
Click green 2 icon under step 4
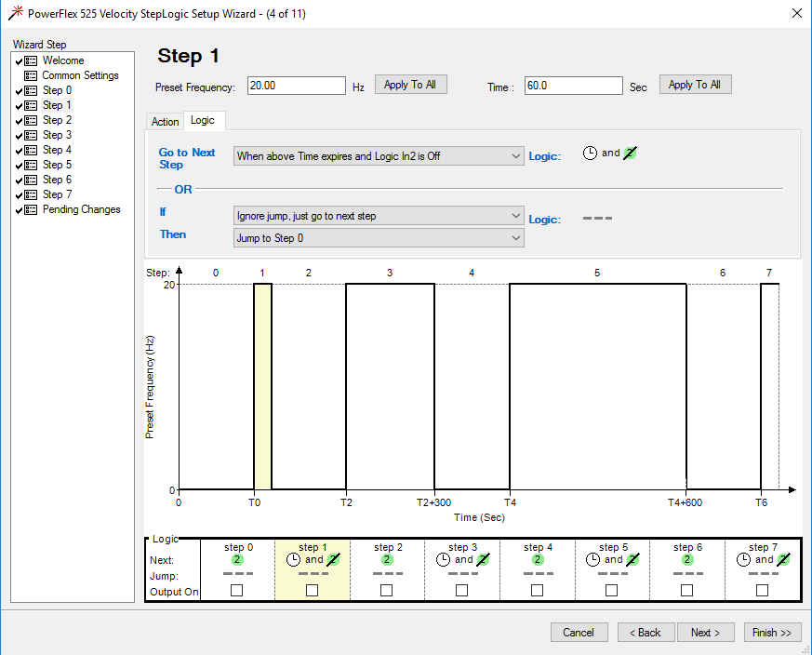(538, 560)
